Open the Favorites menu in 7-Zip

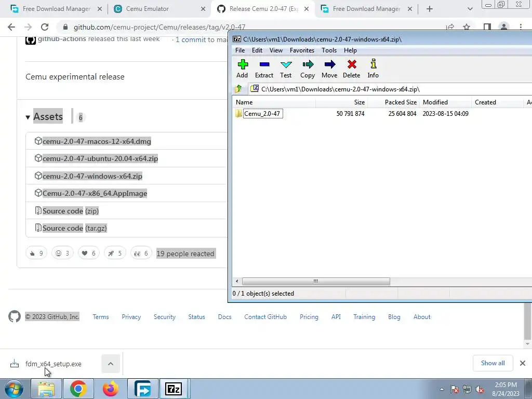coord(302,50)
